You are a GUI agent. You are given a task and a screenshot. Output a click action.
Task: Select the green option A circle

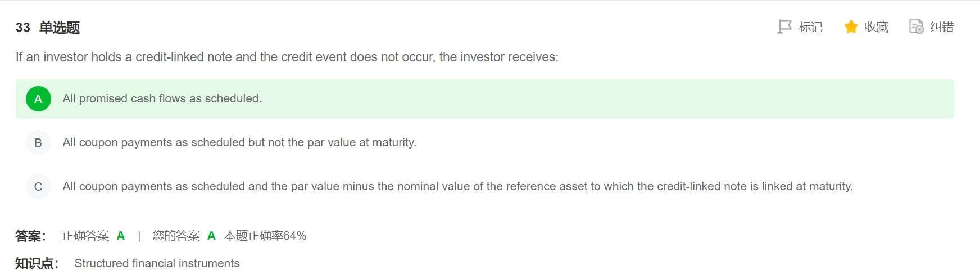pyautogui.click(x=38, y=99)
